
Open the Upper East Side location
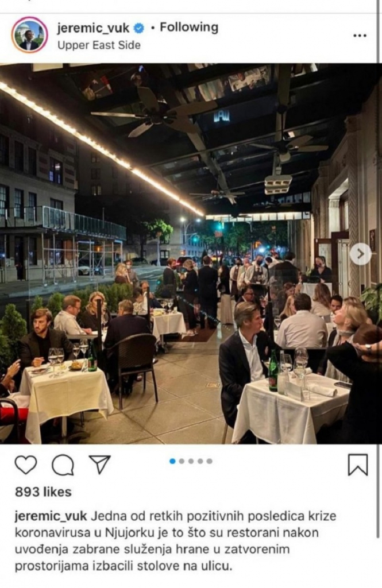[99, 45]
